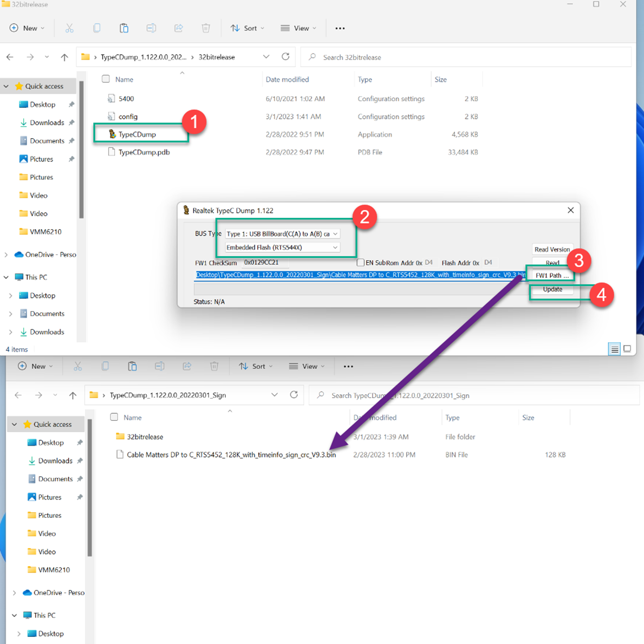This screenshot has height=644, width=644.
Task: Refresh the 32bitrelease folder view
Action: click(285, 57)
